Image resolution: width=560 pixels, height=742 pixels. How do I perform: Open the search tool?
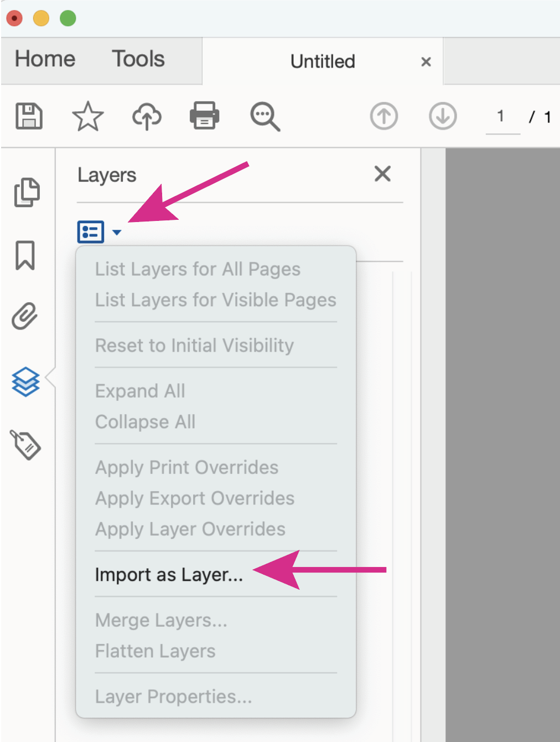pos(264,116)
